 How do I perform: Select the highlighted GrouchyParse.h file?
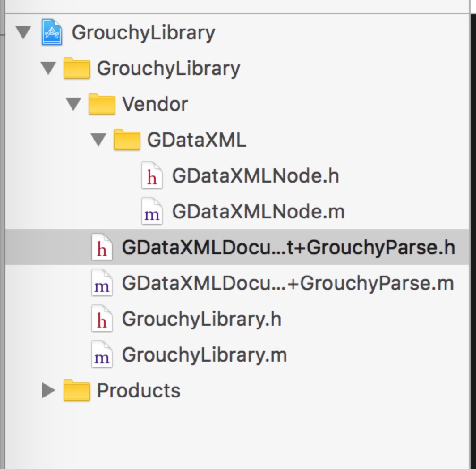click(x=288, y=247)
